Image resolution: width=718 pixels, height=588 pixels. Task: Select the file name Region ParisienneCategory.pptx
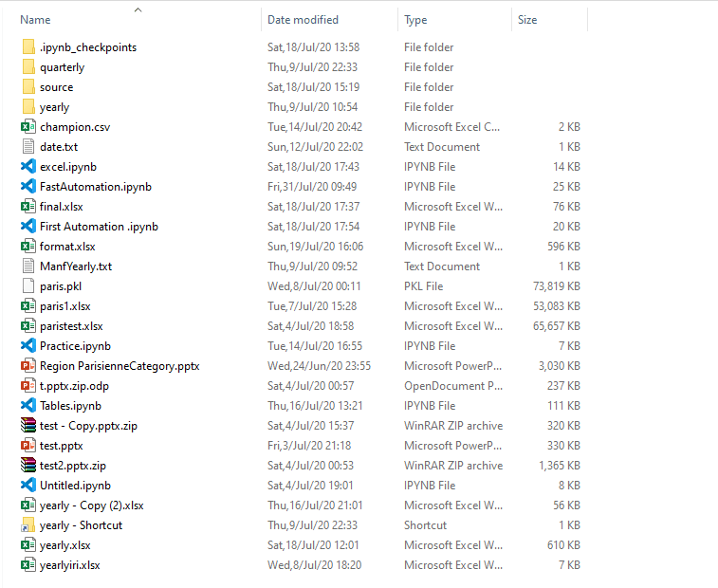coord(120,366)
